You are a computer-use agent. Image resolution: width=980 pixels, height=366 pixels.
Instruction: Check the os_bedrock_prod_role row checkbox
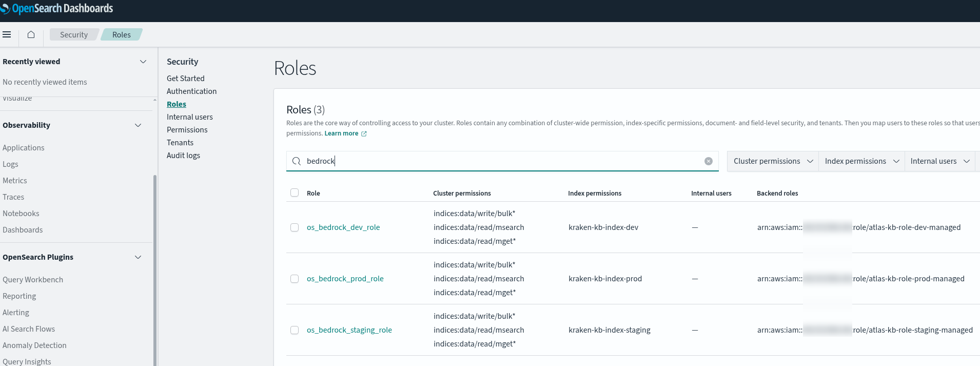click(x=295, y=279)
